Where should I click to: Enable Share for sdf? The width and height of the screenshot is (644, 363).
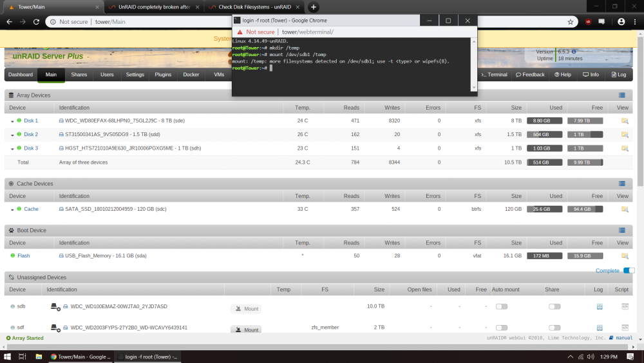[x=554, y=328]
